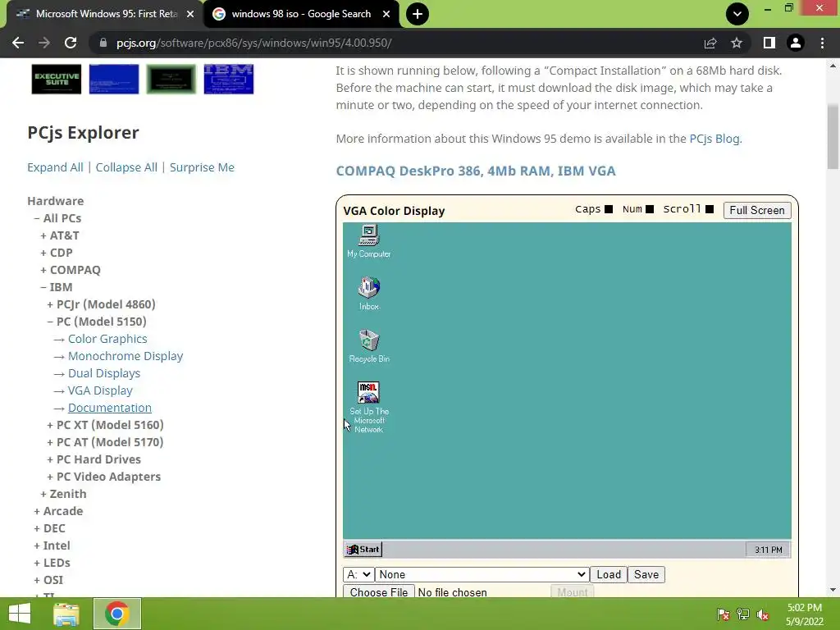Screen dimensions: 840x630
Task: Open the None disk image dropdown
Action: pos(482,574)
